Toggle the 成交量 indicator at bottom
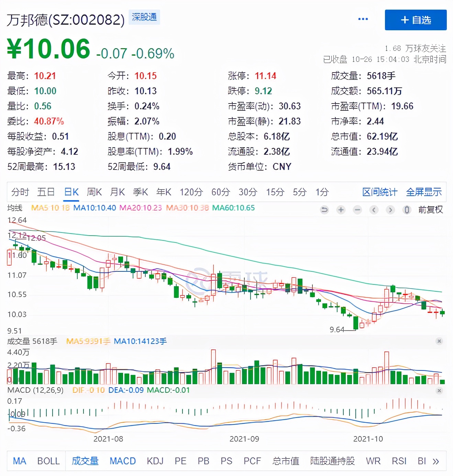 pyautogui.click(x=85, y=461)
